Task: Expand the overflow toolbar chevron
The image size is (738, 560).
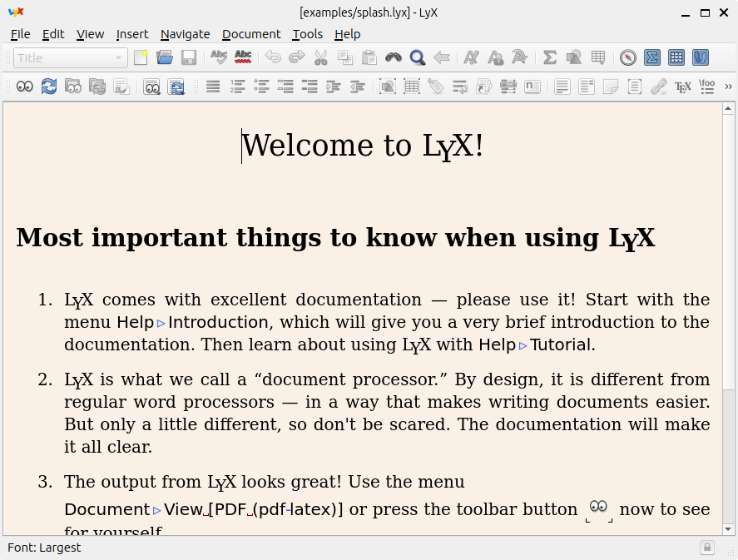Action: [x=727, y=86]
